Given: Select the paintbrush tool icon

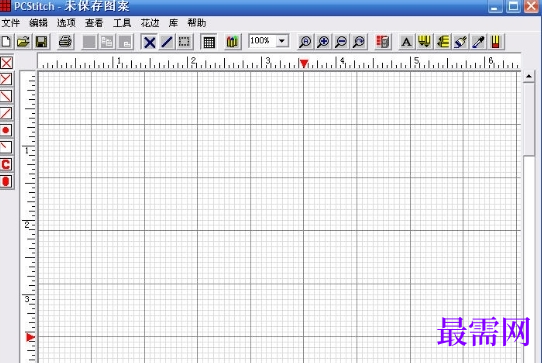Looking at the screenshot, I should click(460, 42).
